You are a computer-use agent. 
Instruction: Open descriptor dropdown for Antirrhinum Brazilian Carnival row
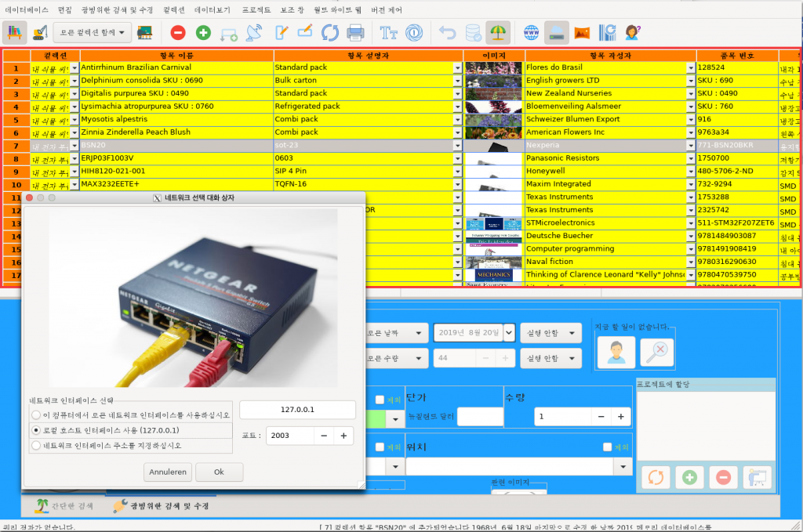(x=458, y=67)
